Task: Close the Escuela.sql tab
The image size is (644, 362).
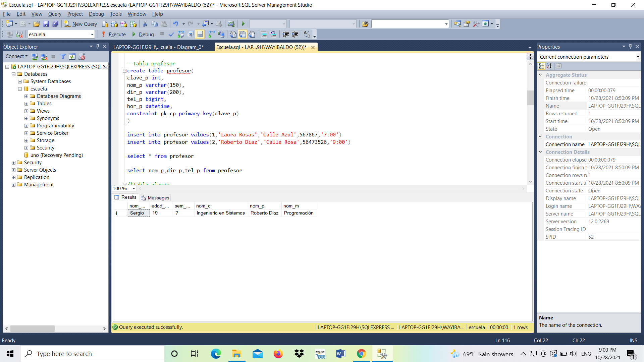Action: click(x=313, y=47)
